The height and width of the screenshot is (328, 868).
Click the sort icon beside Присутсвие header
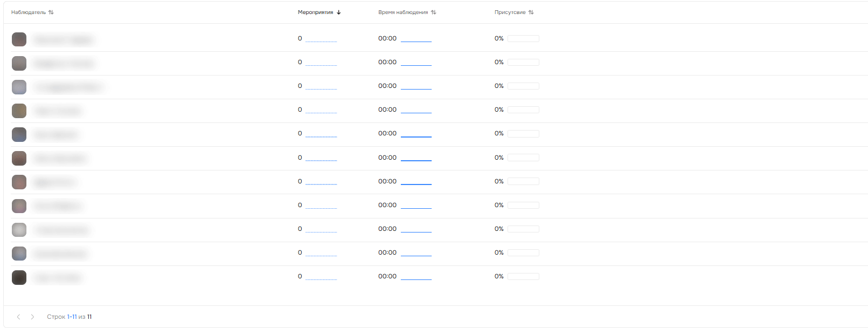531,12
